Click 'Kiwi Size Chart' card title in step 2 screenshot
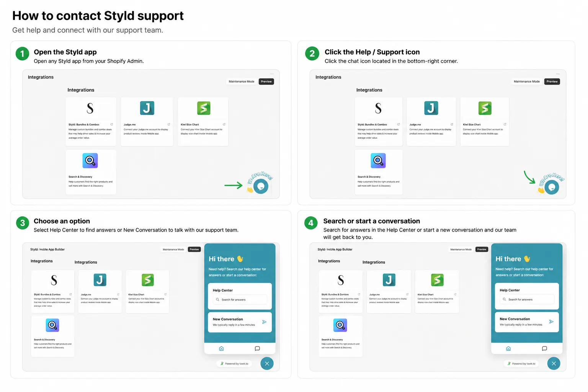588x392 pixels. click(472, 124)
